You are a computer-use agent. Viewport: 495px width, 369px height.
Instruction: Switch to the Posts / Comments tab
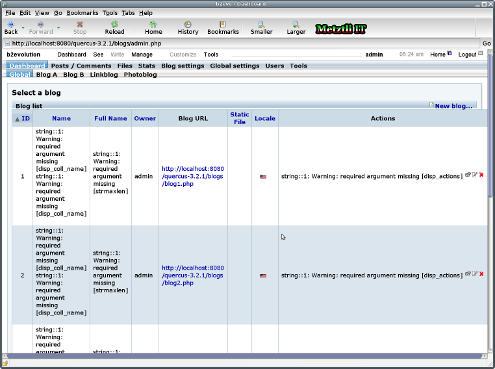click(81, 66)
